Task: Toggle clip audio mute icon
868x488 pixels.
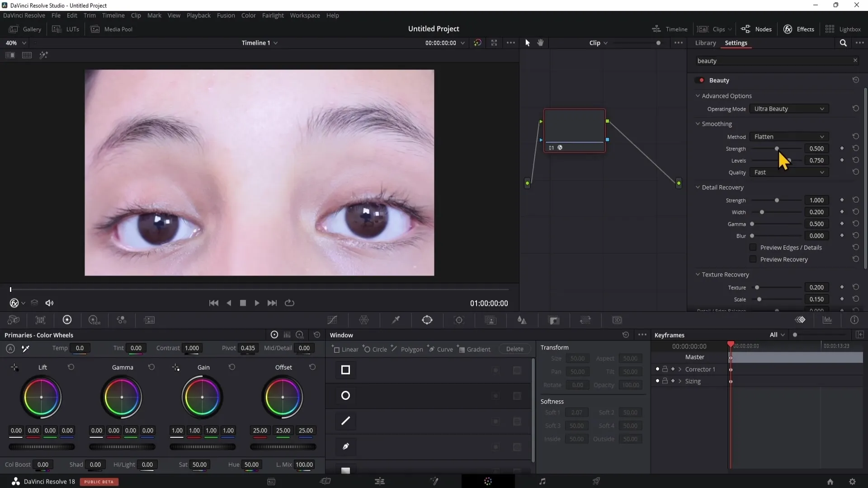Action: (49, 303)
